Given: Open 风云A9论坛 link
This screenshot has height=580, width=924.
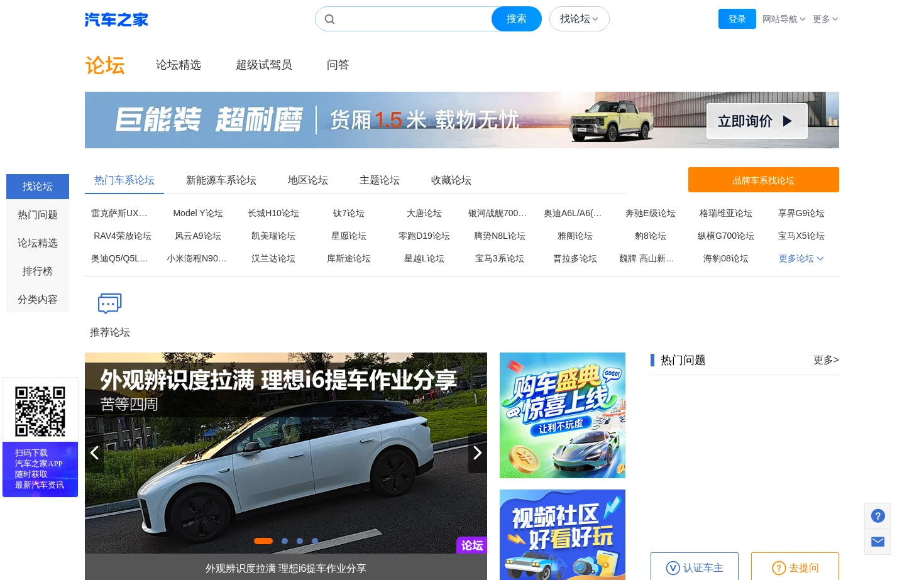Looking at the screenshot, I should point(198,236).
